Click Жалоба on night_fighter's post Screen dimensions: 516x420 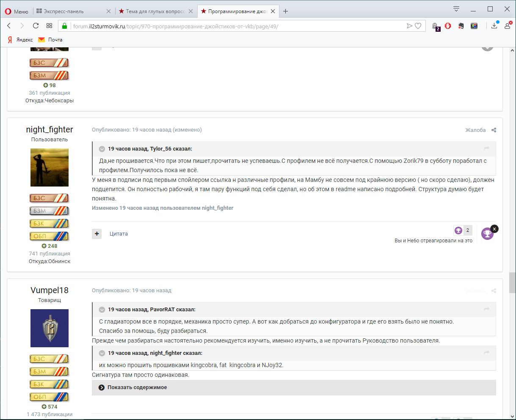coord(475,130)
